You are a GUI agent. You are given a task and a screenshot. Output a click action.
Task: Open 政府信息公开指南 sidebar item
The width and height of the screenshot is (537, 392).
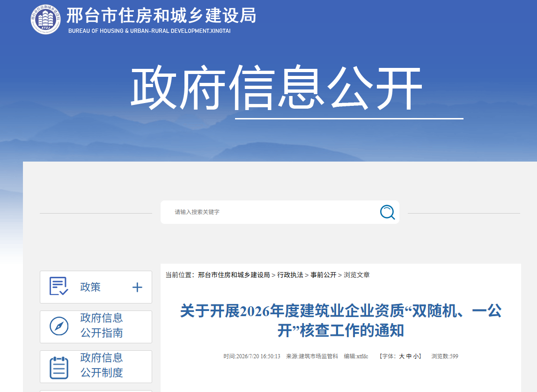pos(96,327)
